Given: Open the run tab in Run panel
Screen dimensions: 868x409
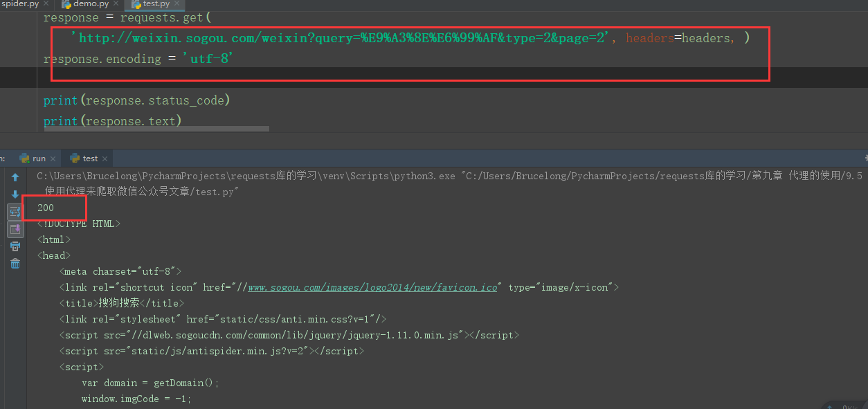Looking at the screenshot, I should (x=39, y=158).
